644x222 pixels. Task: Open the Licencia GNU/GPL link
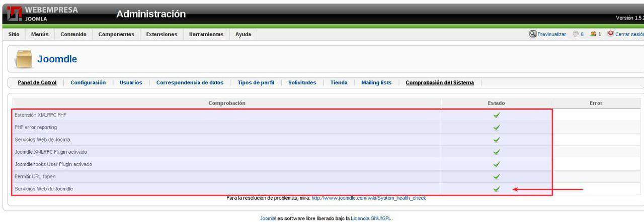[371, 218]
